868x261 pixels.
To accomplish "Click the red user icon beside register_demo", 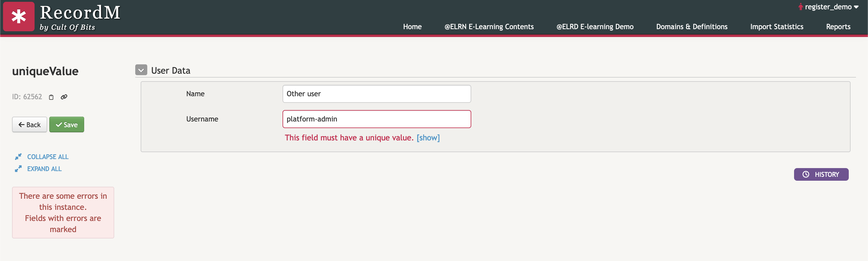I will (801, 7).
